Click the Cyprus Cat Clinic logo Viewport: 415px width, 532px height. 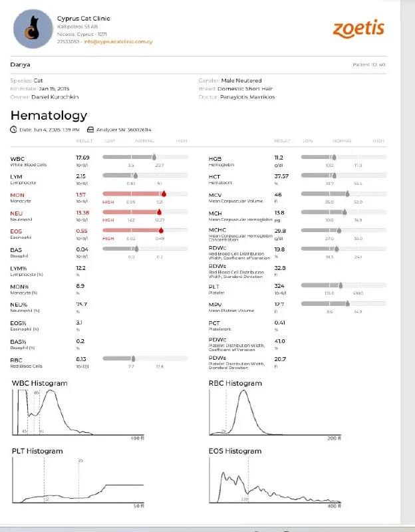point(33,29)
